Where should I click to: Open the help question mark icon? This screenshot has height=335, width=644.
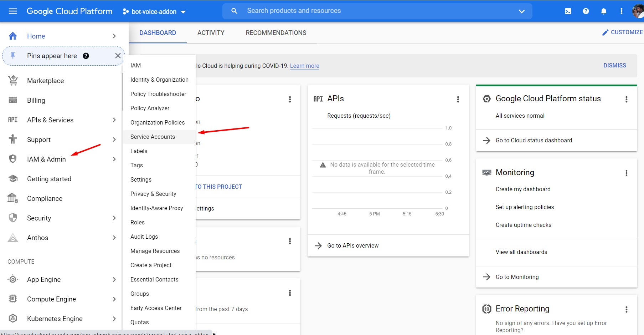586,11
